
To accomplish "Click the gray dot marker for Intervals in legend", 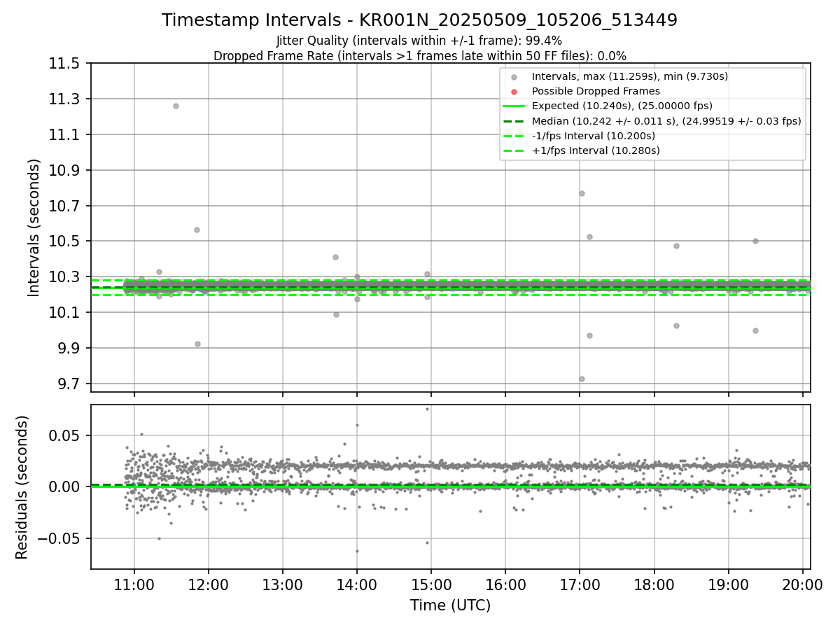I will point(514,77).
